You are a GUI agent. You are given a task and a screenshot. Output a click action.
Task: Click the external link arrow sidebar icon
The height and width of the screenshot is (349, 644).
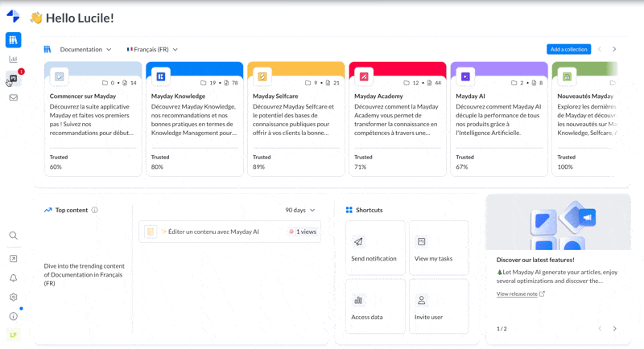coord(13,259)
